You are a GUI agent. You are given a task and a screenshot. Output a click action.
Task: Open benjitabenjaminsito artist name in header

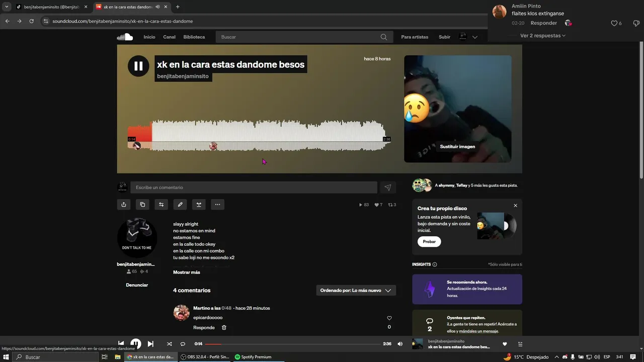click(x=183, y=76)
